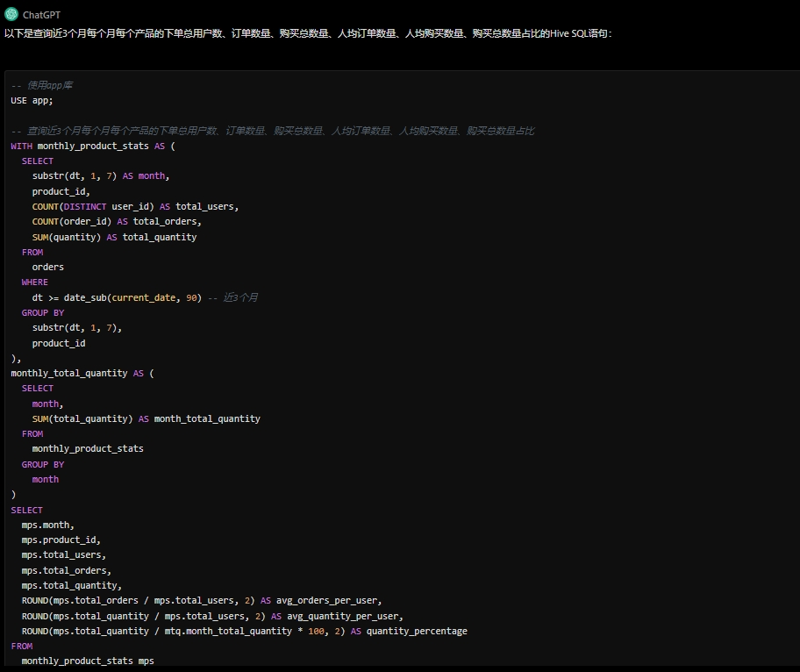Select the "ChatGPT" sender name
800x672 pixels.
pos(41,15)
